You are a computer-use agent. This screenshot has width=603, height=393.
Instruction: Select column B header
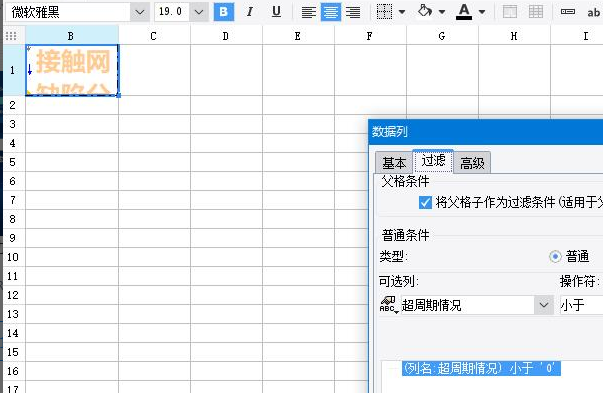click(72, 36)
